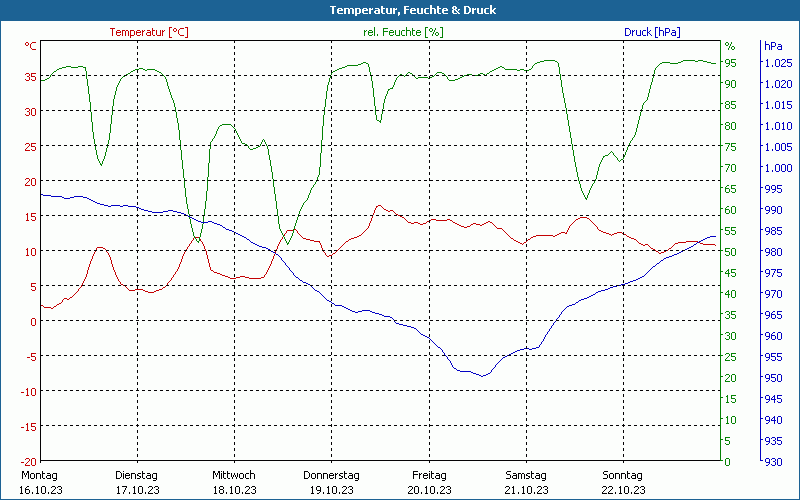Click the "-10" temperature axis value

pyautogui.click(x=28, y=391)
